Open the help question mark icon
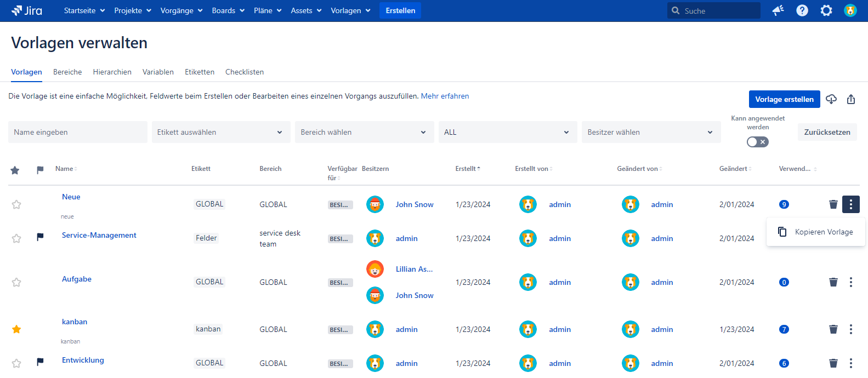 click(802, 10)
